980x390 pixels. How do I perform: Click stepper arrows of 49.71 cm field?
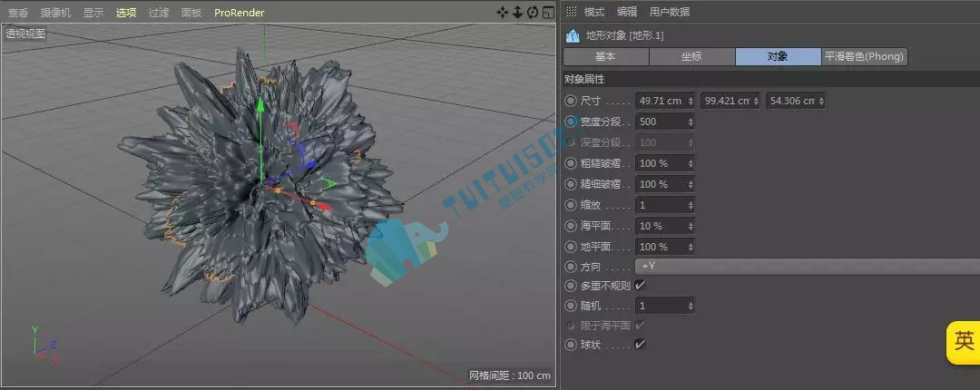(691, 101)
